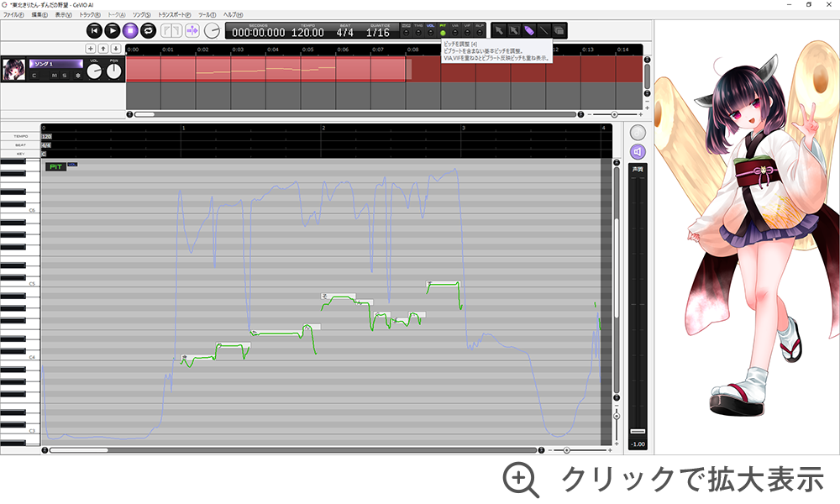
Task: Rewind playback to the start
Action: [x=94, y=30]
